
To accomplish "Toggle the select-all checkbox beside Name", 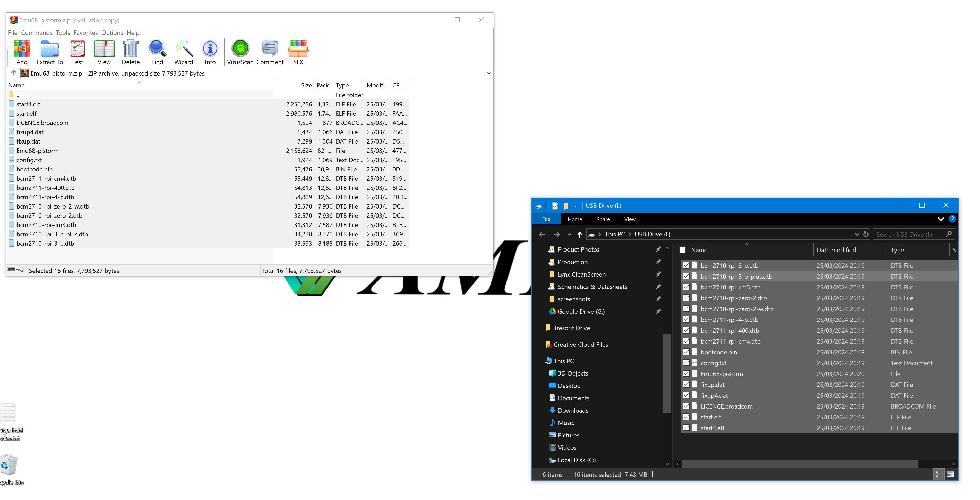I will 683,250.
